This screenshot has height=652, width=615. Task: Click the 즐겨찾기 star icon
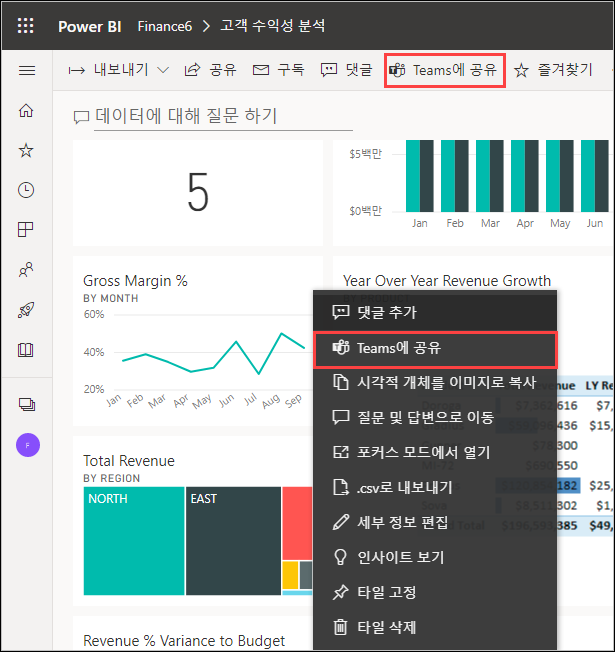coord(521,70)
